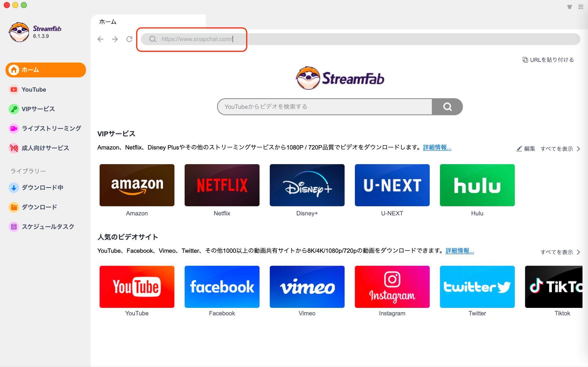Click the snapchat URL address field
This screenshot has height=367, width=588.
click(360, 39)
